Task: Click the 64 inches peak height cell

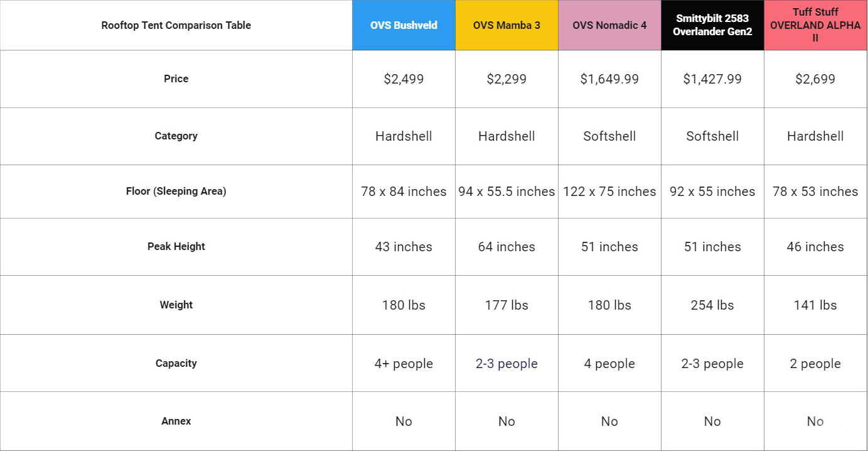Action: pyautogui.click(x=506, y=247)
